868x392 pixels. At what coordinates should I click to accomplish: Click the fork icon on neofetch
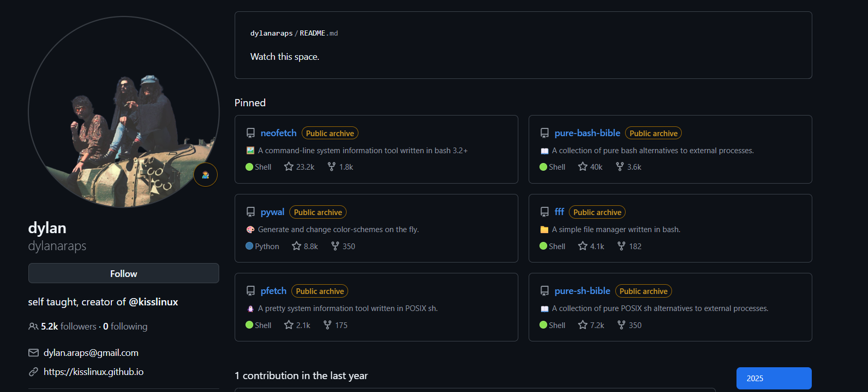pos(332,167)
